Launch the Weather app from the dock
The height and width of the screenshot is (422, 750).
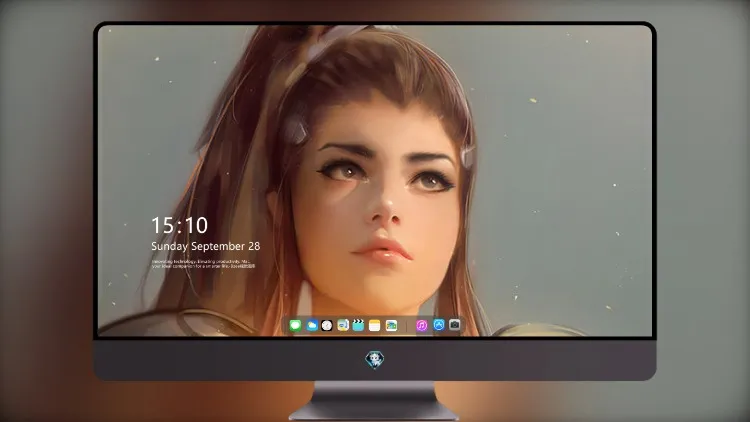312,325
